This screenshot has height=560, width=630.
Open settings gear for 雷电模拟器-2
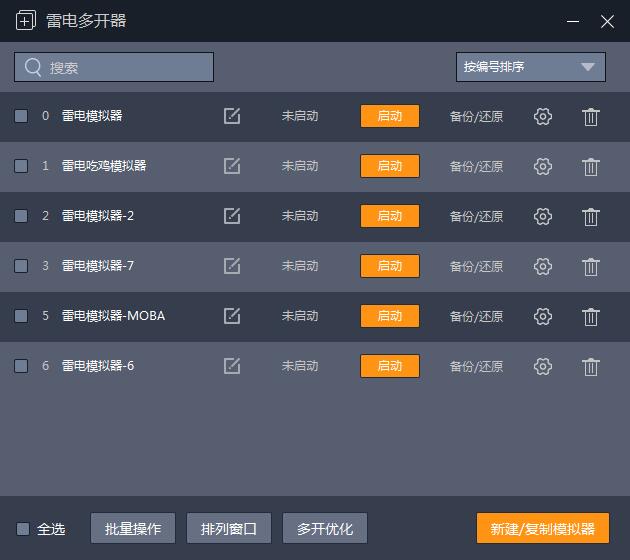pos(543,217)
